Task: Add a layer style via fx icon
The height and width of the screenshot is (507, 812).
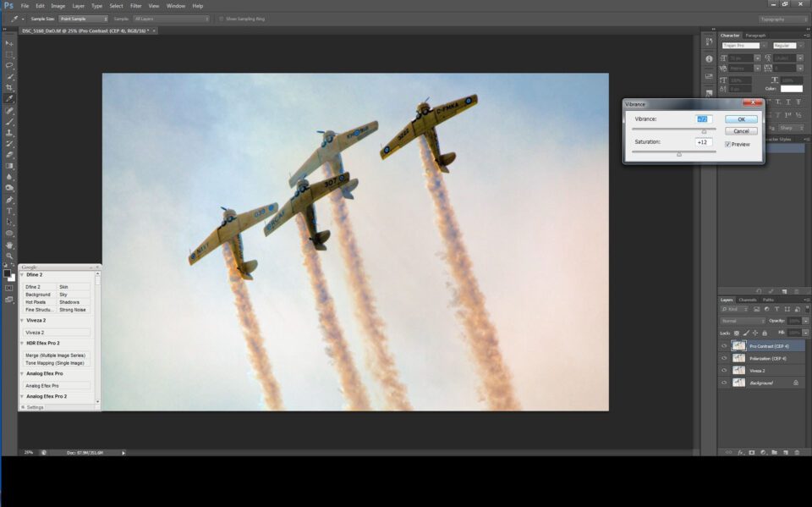Action: pos(741,453)
